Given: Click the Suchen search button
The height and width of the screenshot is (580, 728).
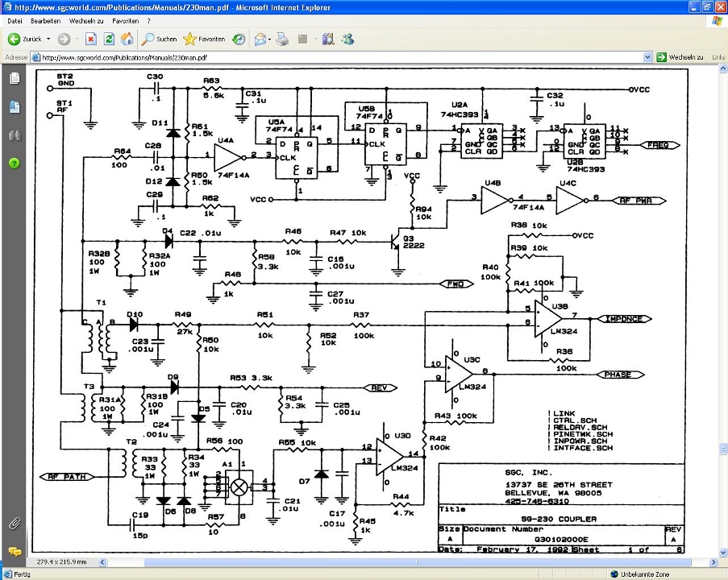Looking at the screenshot, I should [160, 39].
